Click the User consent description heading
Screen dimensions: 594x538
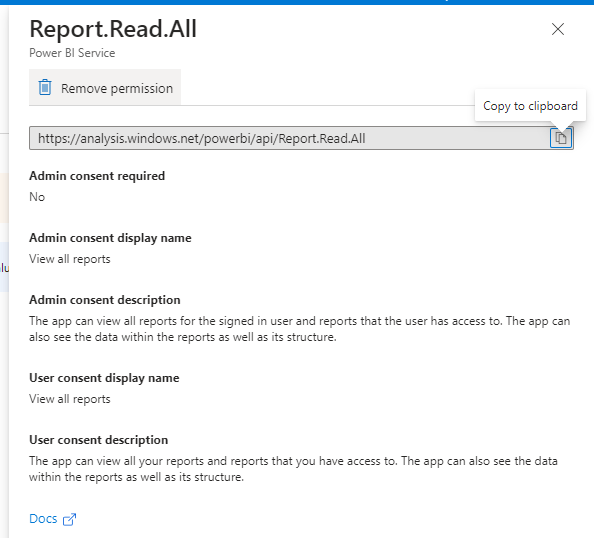point(98,440)
